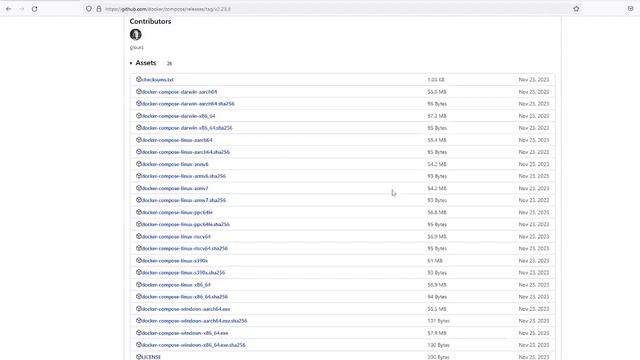
Task: Open the Pocket save icon
Action: pos(630,9)
